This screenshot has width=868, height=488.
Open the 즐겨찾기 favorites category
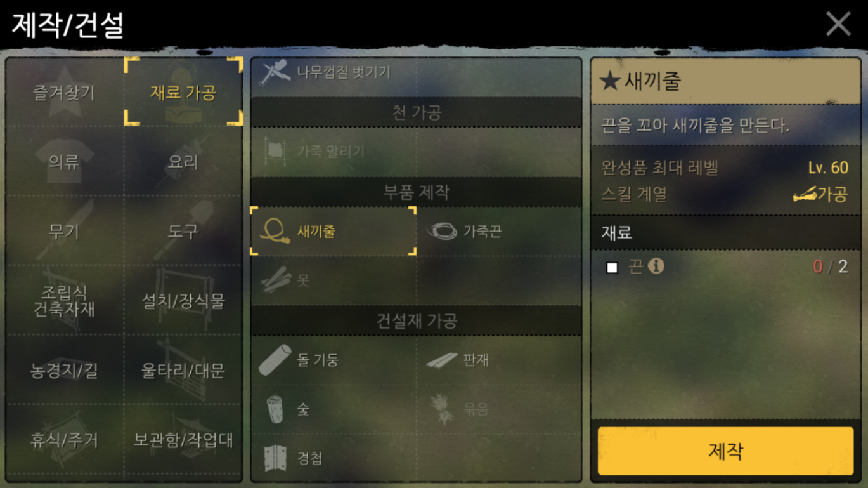point(64,93)
